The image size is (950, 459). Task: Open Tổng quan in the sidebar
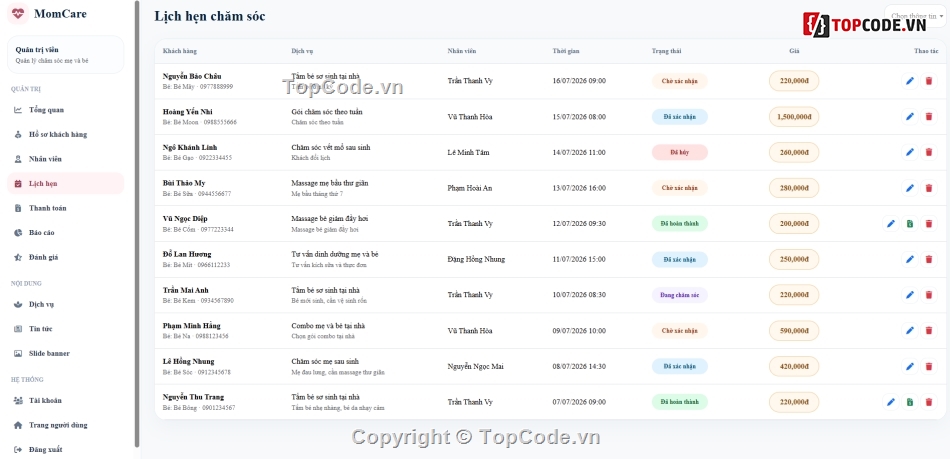pos(65,110)
